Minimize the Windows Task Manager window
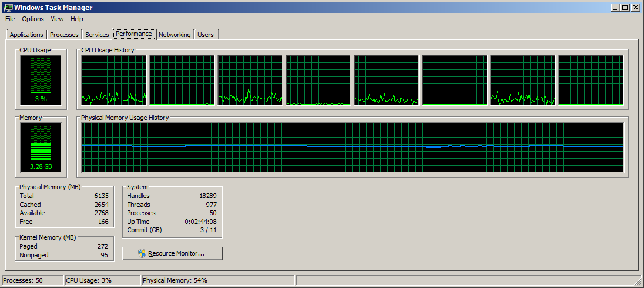644x288 pixels. (x=616, y=8)
